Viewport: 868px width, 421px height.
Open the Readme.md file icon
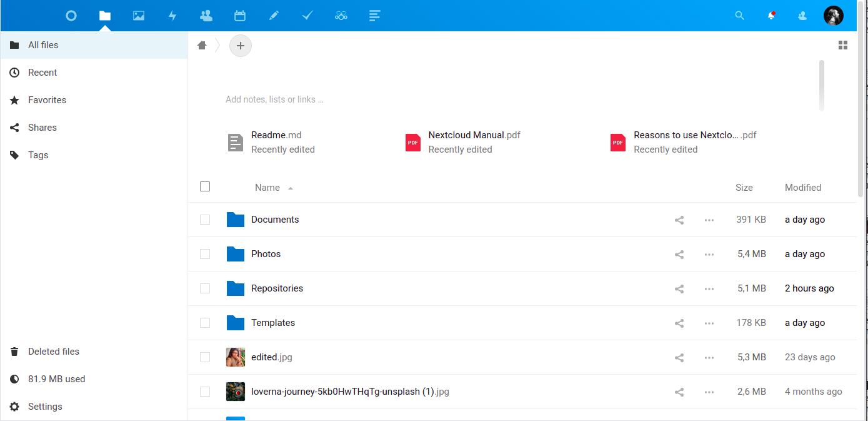(235, 143)
